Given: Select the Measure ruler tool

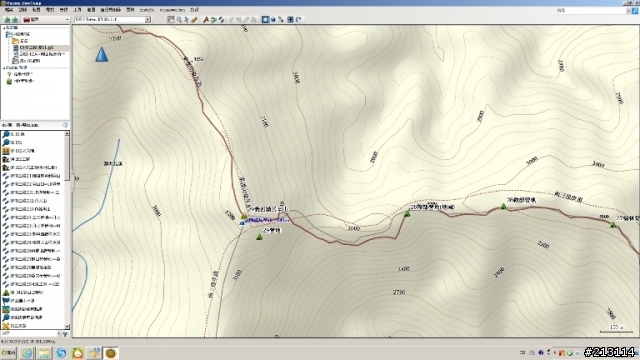Looking at the screenshot, I should point(194,19).
